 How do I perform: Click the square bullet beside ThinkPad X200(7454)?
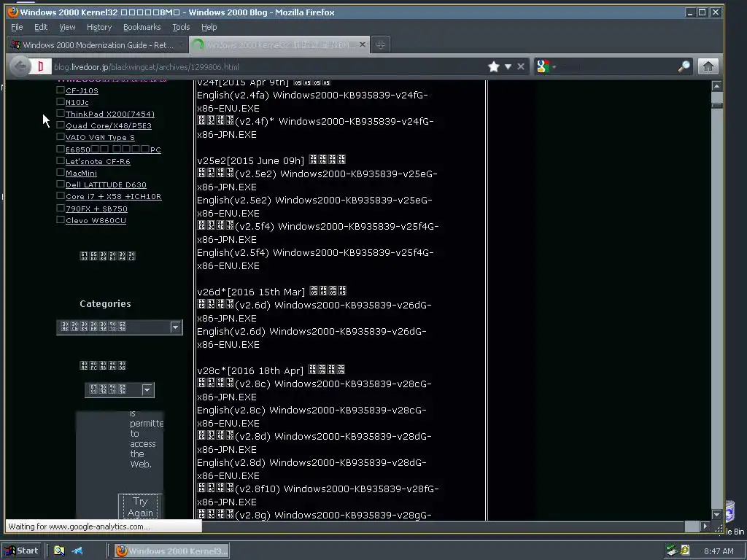(x=61, y=113)
